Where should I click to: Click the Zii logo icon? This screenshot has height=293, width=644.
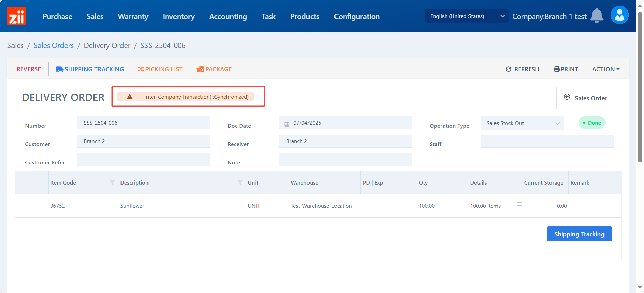[16, 16]
